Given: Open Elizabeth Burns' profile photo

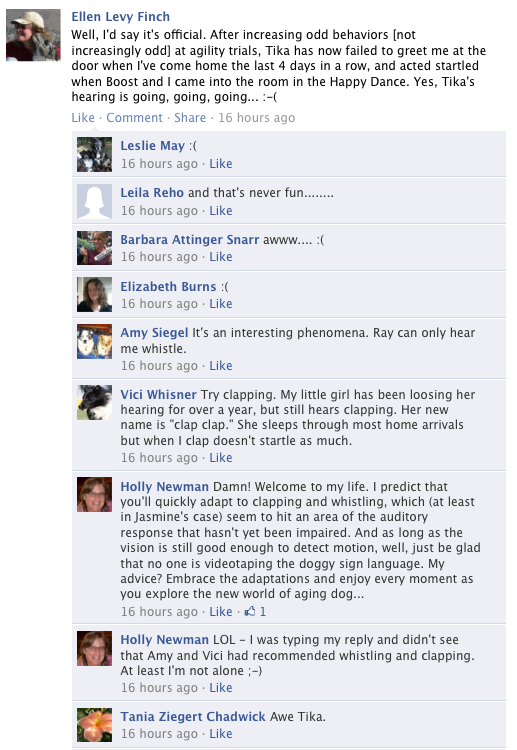Looking at the screenshot, I should click(x=95, y=295).
